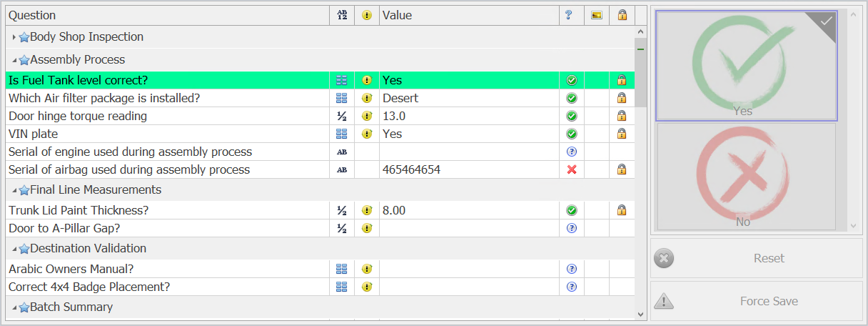Select the green Yes answer tile
The width and height of the screenshot is (868, 326).
(745, 66)
